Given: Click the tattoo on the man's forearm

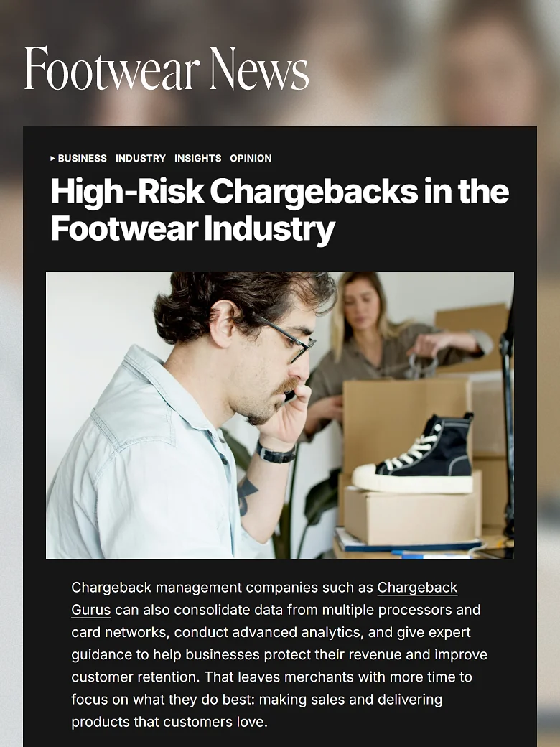Looking at the screenshot, I should (x=246, y=496).
